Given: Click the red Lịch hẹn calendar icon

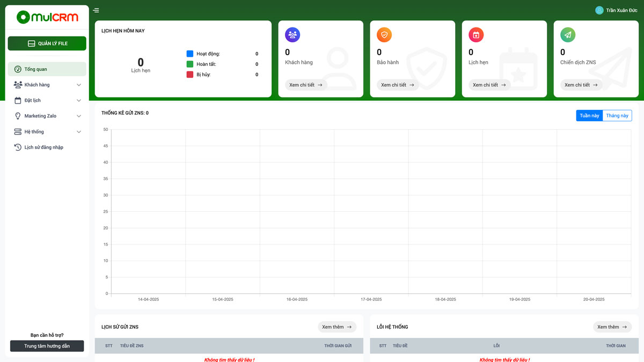Looking at the screenshot, I should pyautogui.click(x=476, y=35).
